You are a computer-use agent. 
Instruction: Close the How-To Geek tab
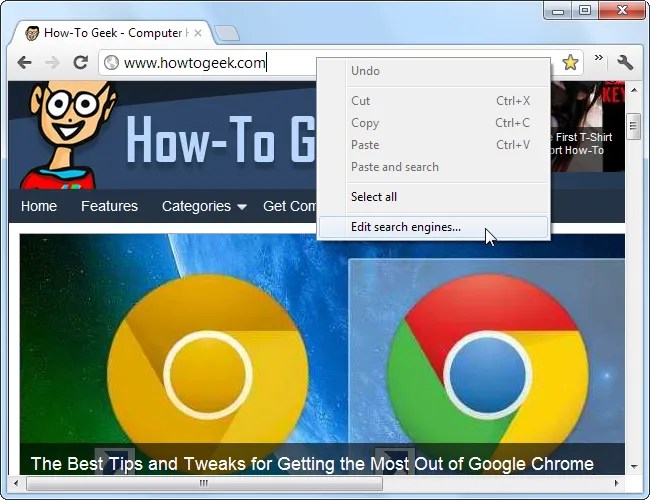tap(198, 33)
